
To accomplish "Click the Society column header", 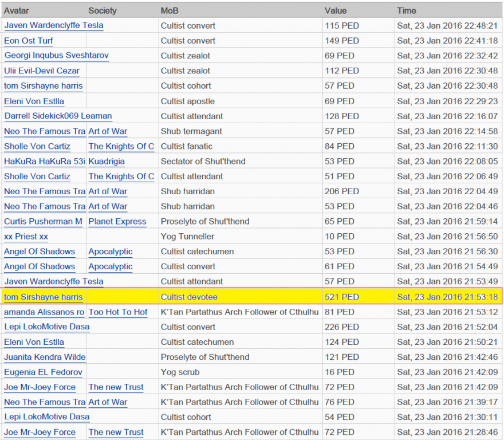I will click(102, 10).
